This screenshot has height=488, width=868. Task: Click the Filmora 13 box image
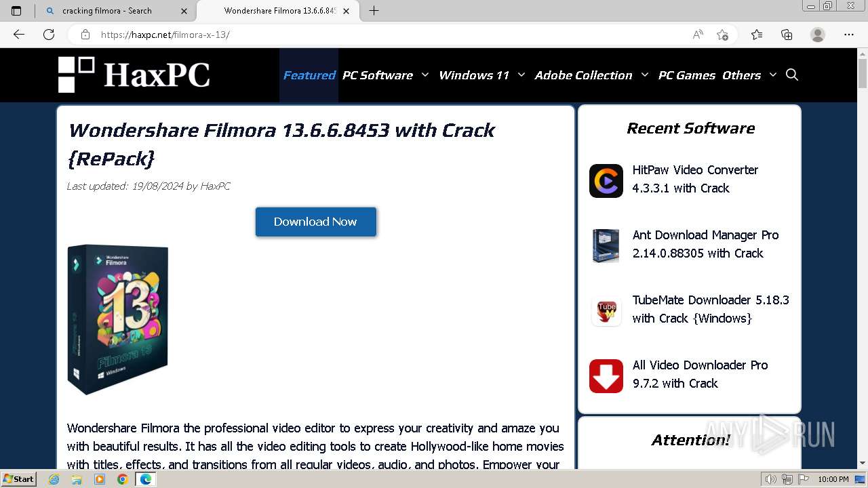[x=118, y=320]
